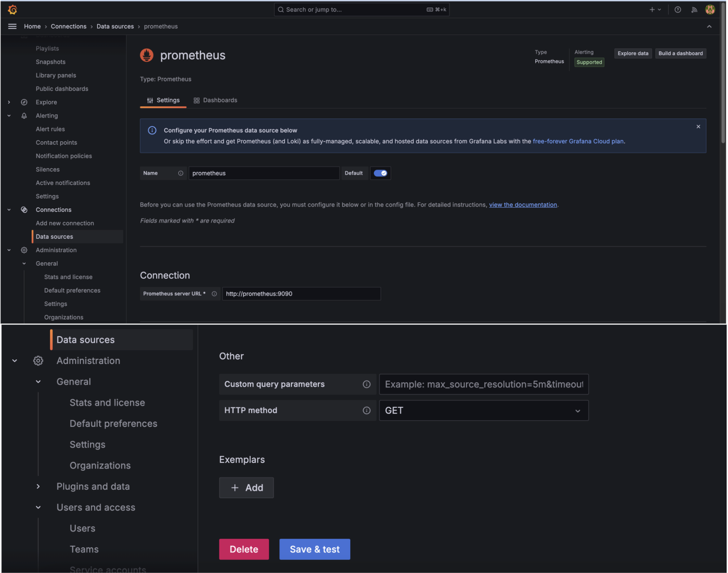Click the Supported alerting badge
The width and height of the screenshot is (728, 573).
(x=589, y=62)
